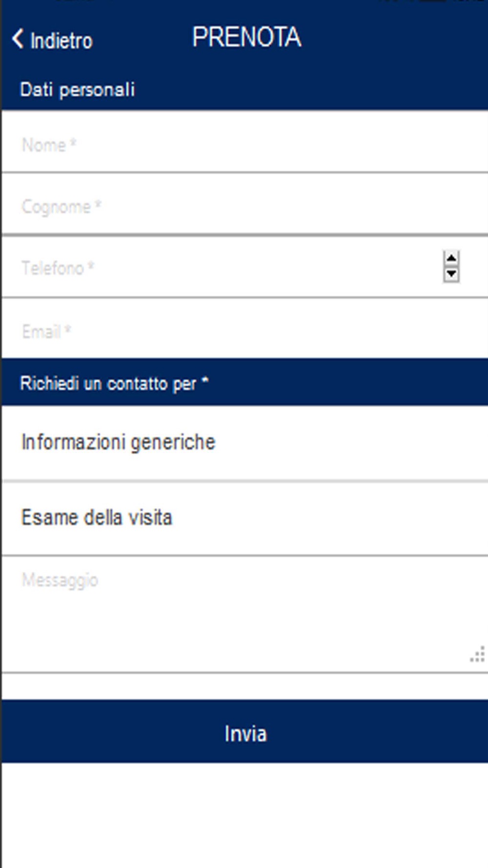
Task: Click the blank area below Invia
Action: [x=244, y=815]
